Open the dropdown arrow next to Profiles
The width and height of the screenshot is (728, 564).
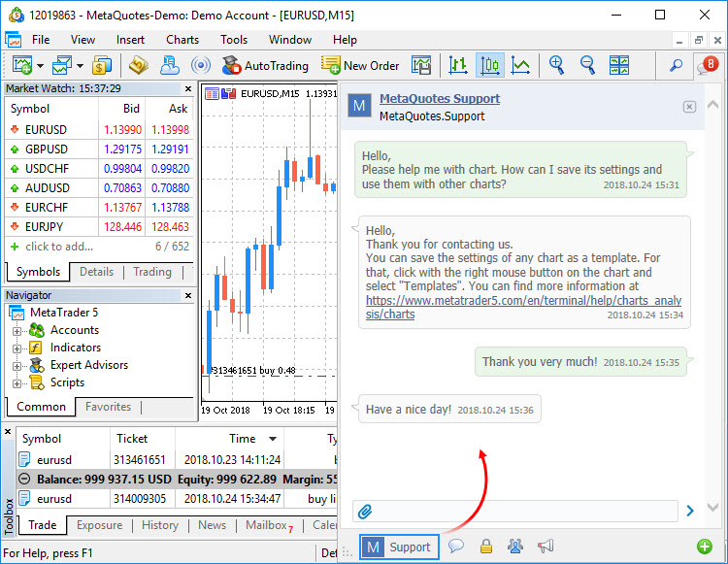81,66
